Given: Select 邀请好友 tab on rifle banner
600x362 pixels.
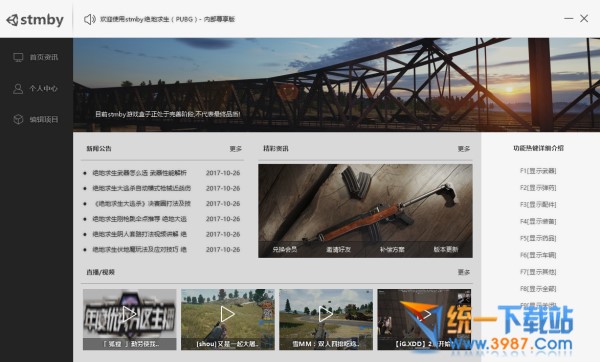Looking at the screenshot, I should pos(338,249).
